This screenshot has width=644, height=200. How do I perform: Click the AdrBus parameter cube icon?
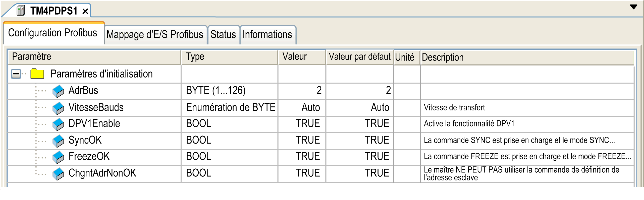(58, 91)
